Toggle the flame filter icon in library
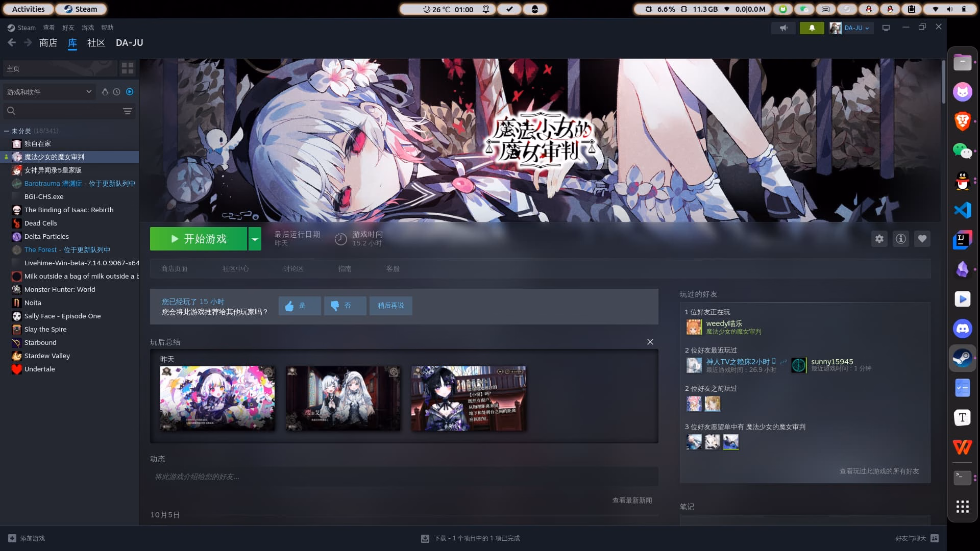Viewport: 980px width, 551px height. 105,92
